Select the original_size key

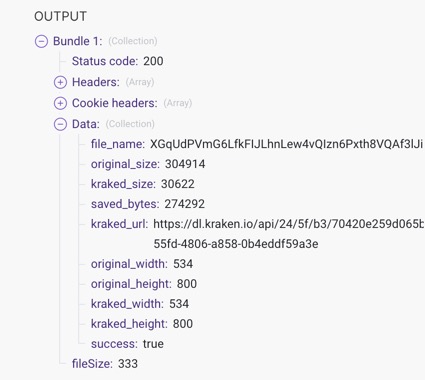point(125,164)
